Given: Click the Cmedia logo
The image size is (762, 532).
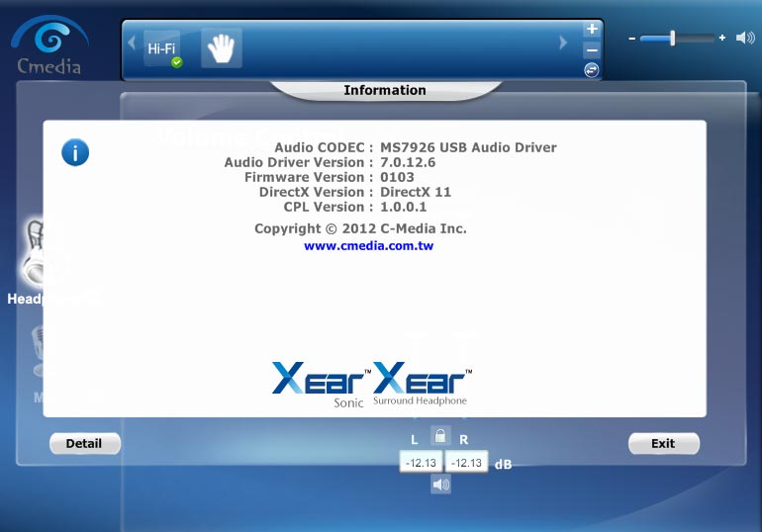Looking at the screenshot, I should coord(49,45).
